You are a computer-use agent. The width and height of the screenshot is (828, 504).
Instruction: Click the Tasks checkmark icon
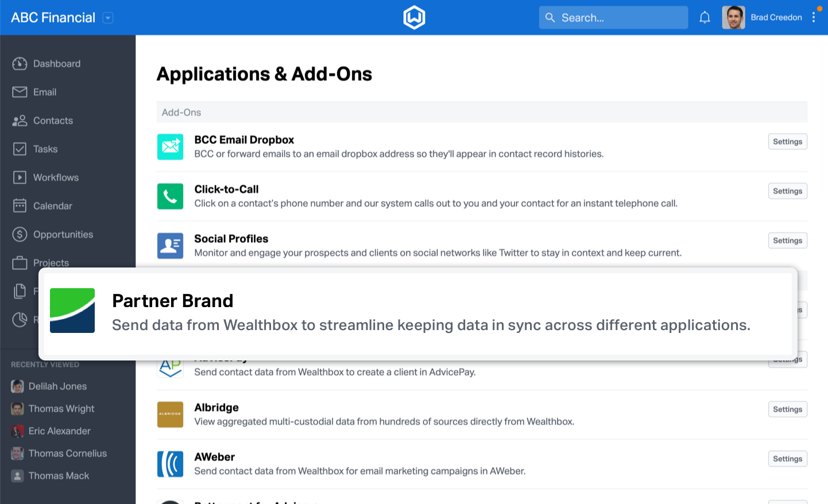pos(20,149)
